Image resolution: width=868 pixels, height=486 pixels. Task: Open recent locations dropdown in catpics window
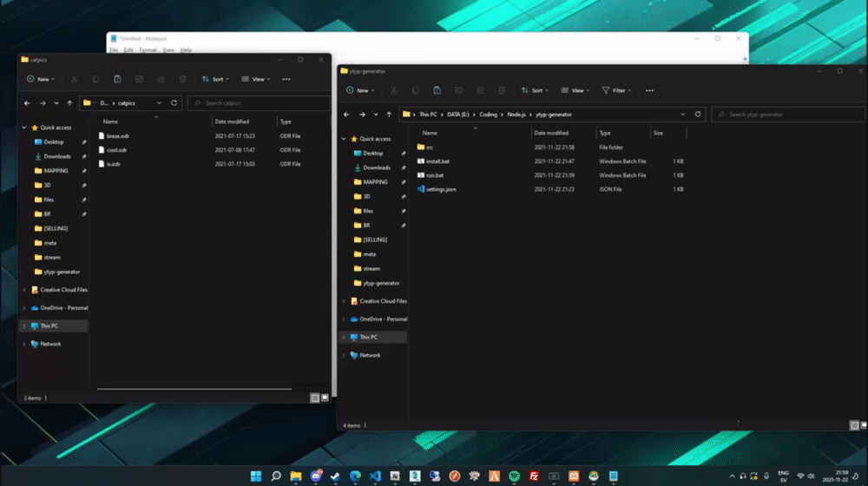[x=56, y=103]
